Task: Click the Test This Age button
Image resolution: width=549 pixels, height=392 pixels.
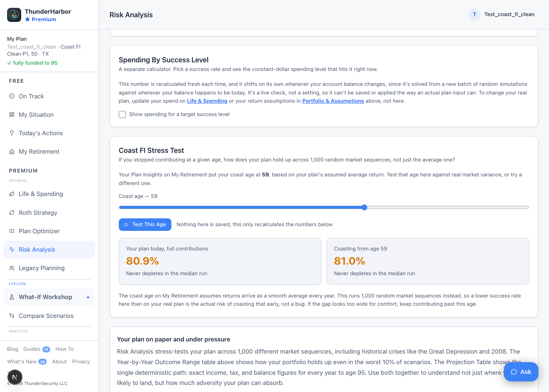Action: tap(145, 225)
